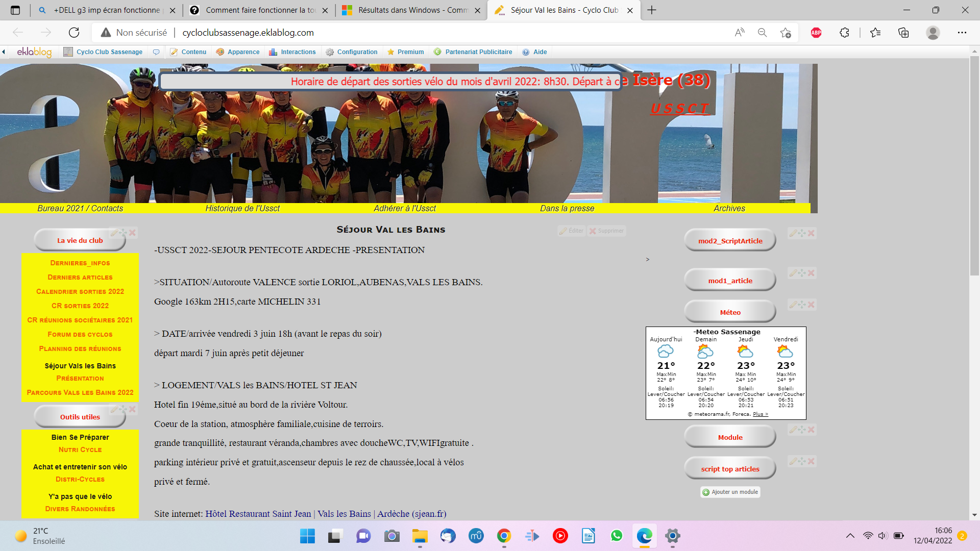Click the zoom out magnifier icon
Viewport: 980px width, 551px height.
[x=762, y=33]
